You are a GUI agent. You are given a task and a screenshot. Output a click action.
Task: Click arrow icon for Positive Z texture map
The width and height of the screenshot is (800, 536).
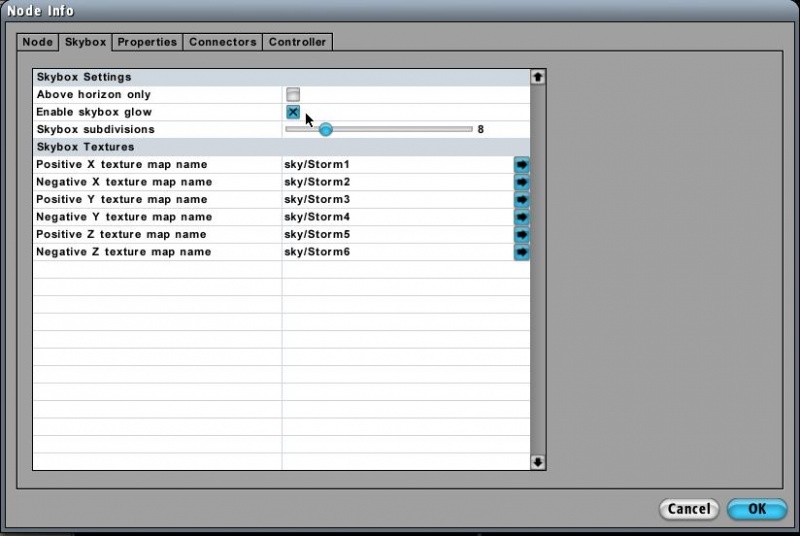coord(521,234)
